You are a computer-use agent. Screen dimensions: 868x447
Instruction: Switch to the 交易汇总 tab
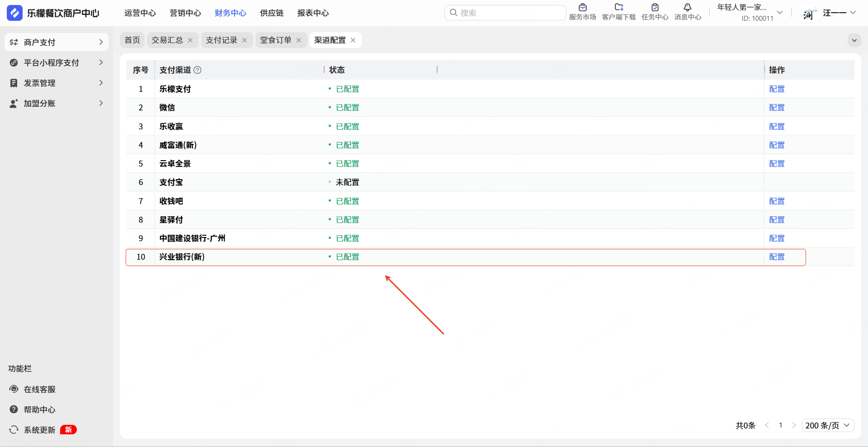click(x=167, y=40)
